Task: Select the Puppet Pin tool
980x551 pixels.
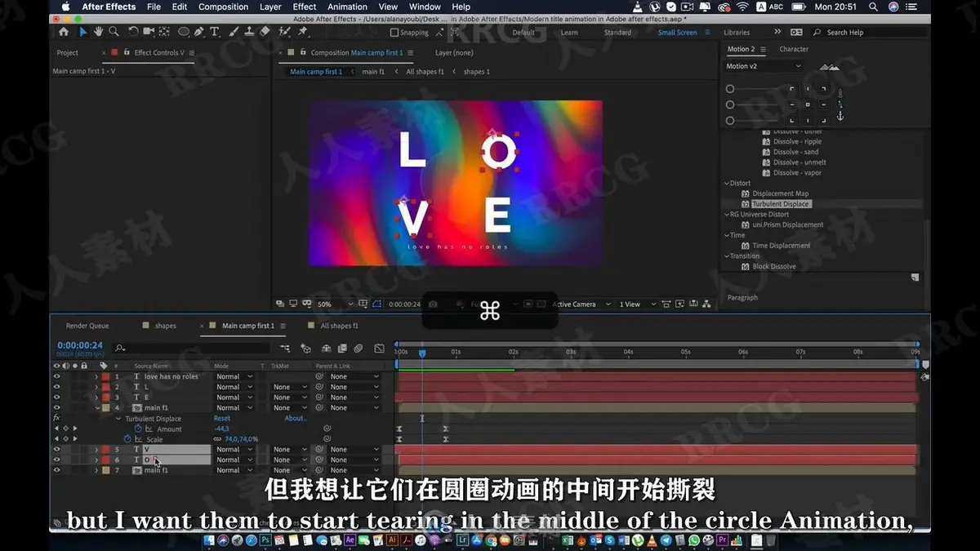Action: click(x=303, y=32)
